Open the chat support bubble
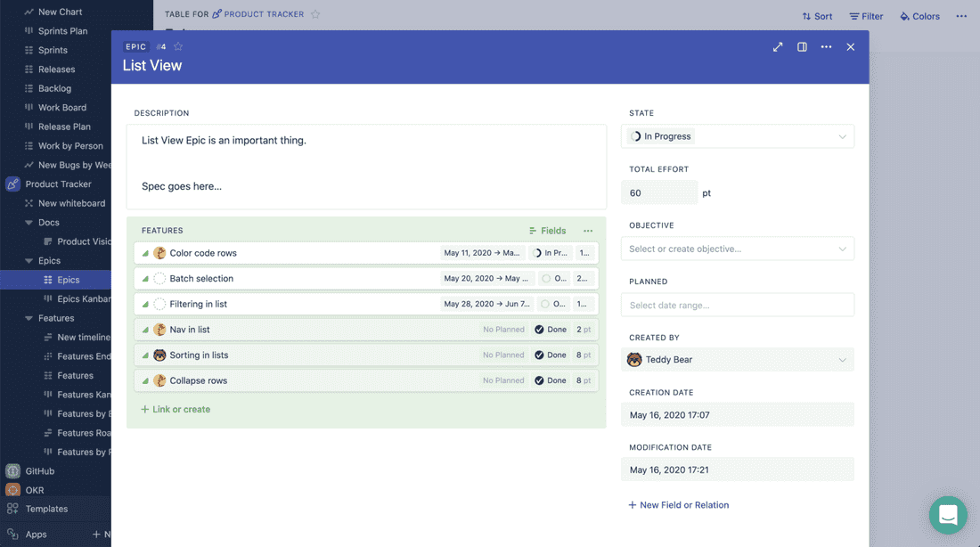The image size is (980, 547). coord(948,515)
